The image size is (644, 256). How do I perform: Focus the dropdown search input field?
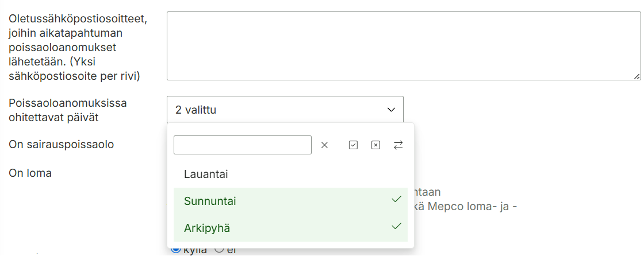(242, 145)
